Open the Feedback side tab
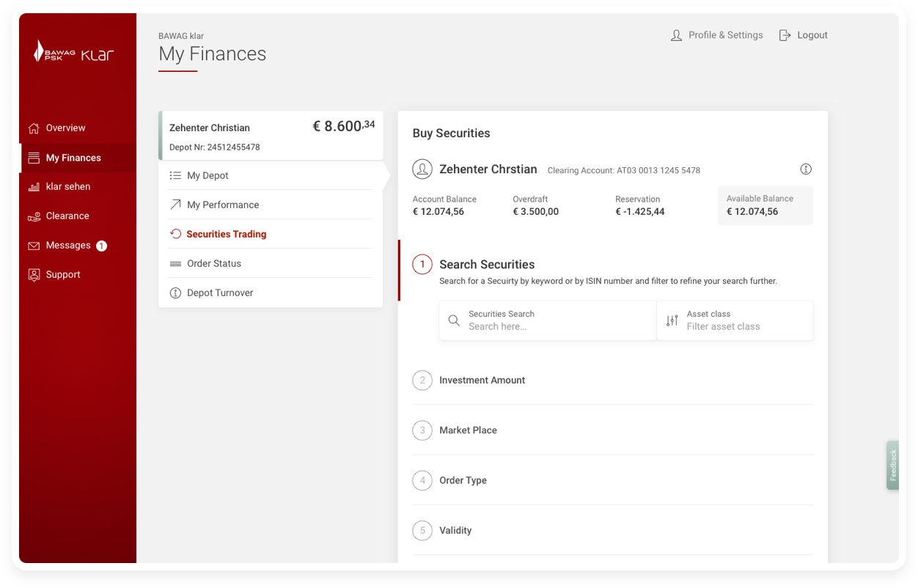 (892, 465)
